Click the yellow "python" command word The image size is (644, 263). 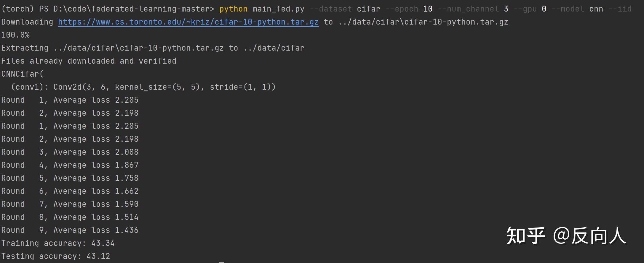pyautogui.click(x=233, y=9)
